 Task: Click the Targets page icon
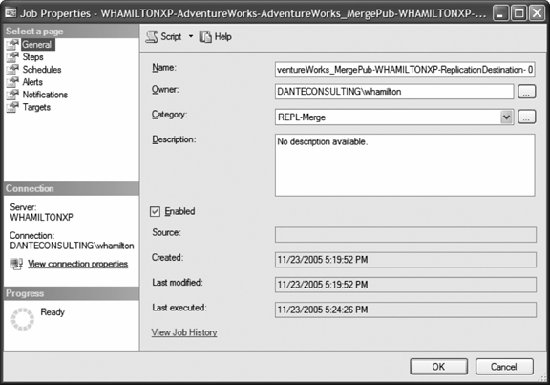coord(12,107)
